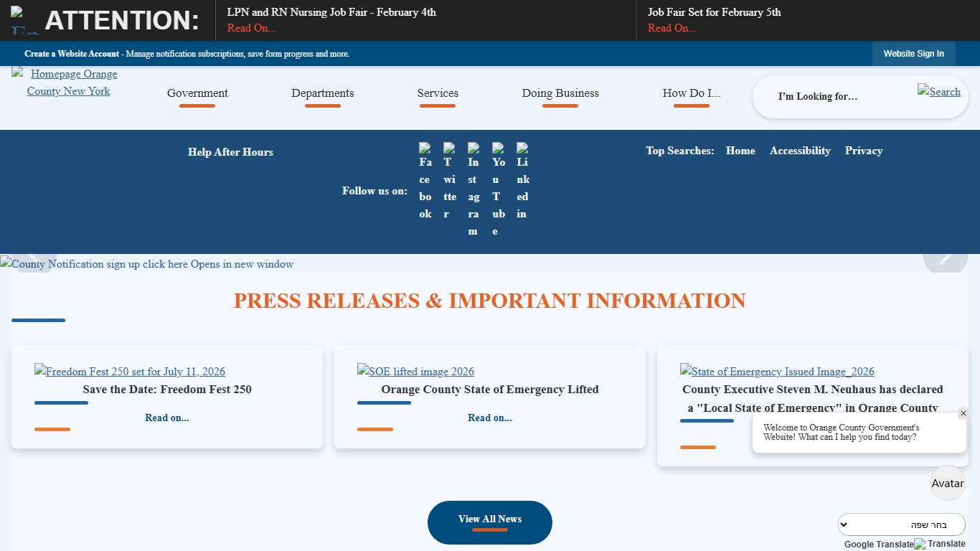
Task: Expand the How Do I... menu
Action: coord(691,93)
